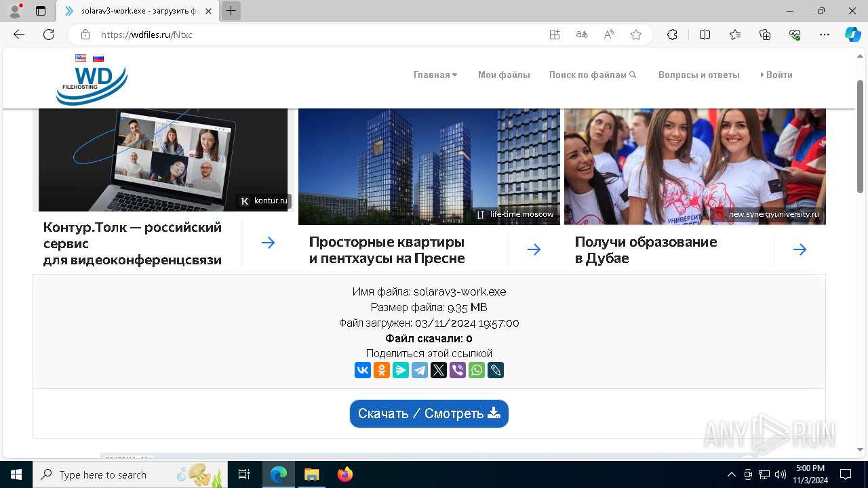
Task: Open File Explorer from taskbar
Action: click(x=311, y=474)
